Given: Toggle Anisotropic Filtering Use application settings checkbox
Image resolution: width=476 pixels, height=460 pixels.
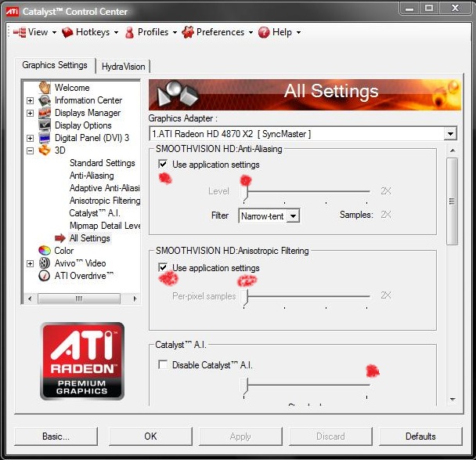Looking at the screenshot, I should pos(163,268).
